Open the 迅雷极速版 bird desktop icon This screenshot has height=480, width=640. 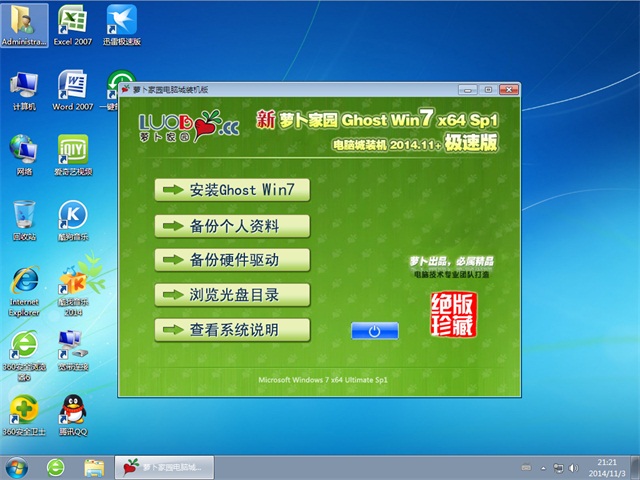pos(120,22)
